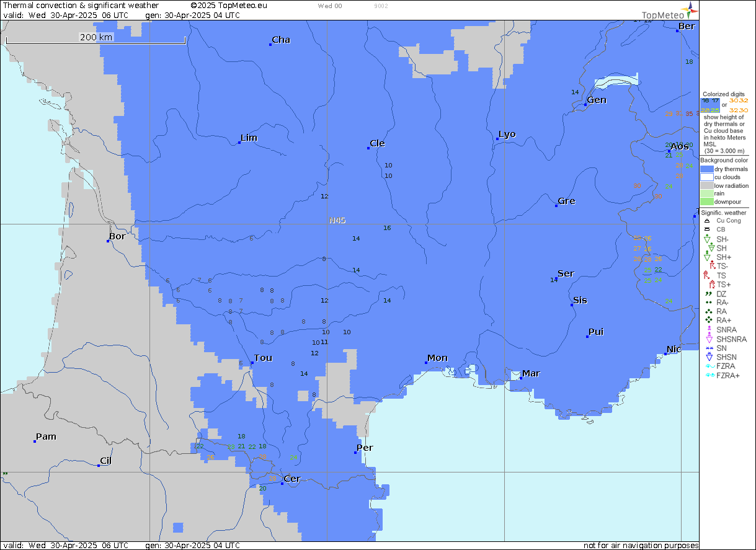This screenshot has width=756, height=550.
Task: Click the Sis city marker
Action: [572, 305]
